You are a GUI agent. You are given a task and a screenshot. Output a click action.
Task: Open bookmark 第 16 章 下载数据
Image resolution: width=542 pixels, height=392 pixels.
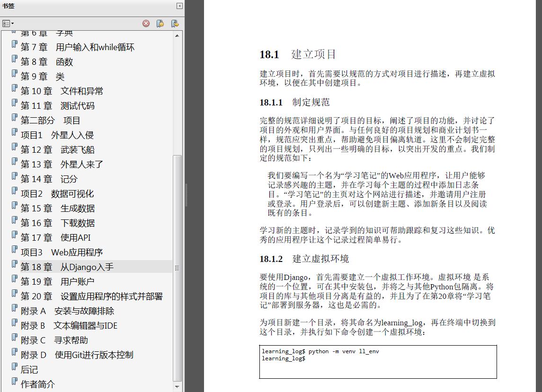tap(57, 223)
